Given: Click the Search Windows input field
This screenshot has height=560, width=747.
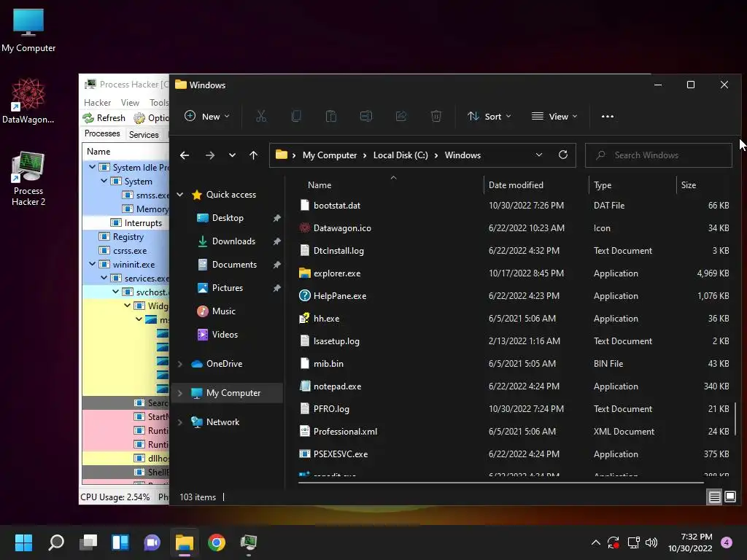Looking at the screenshot, I should pyautogui.click(x=659, y=155).
